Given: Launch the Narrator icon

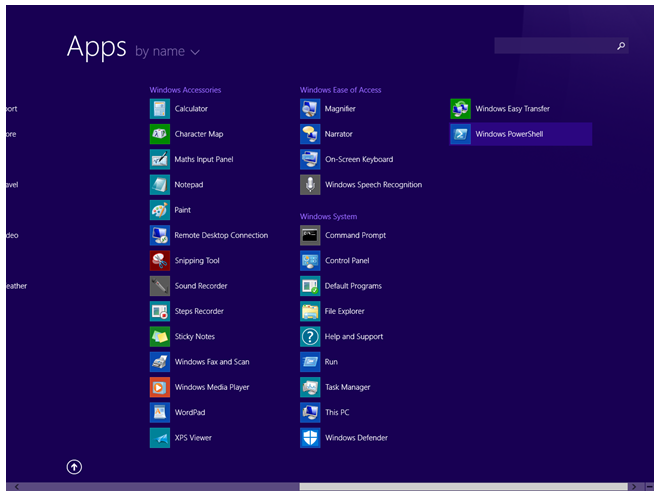Looking at the screenshot, I should click(310, 134).
